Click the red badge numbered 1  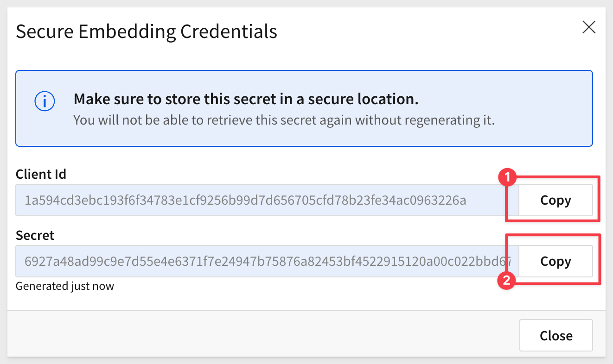(507, 177)
